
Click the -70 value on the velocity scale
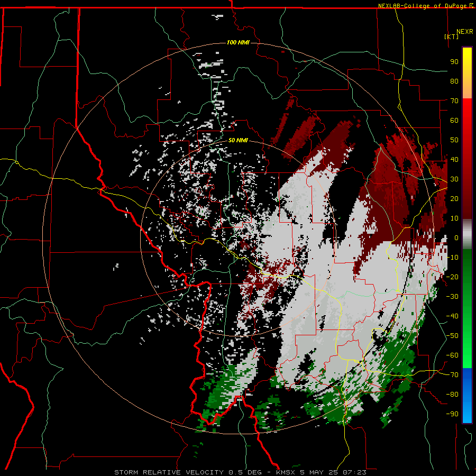(x=452, y=374)
